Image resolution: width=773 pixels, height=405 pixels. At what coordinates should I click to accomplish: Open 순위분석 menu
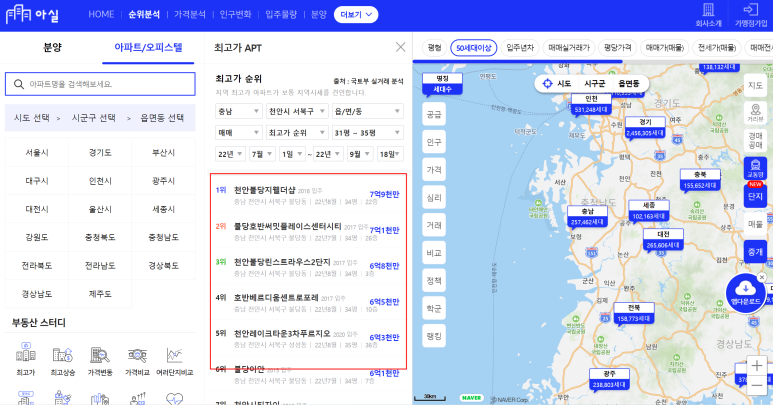tap(144, 14)
